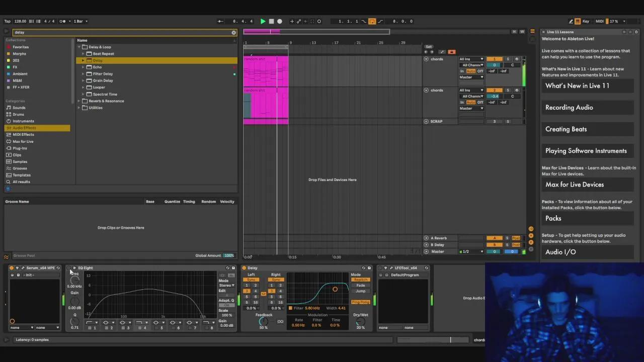This screenshot has width=644, height=362.
Task: Expand the Reverb & Resonance folder
Action: (79, 101)
